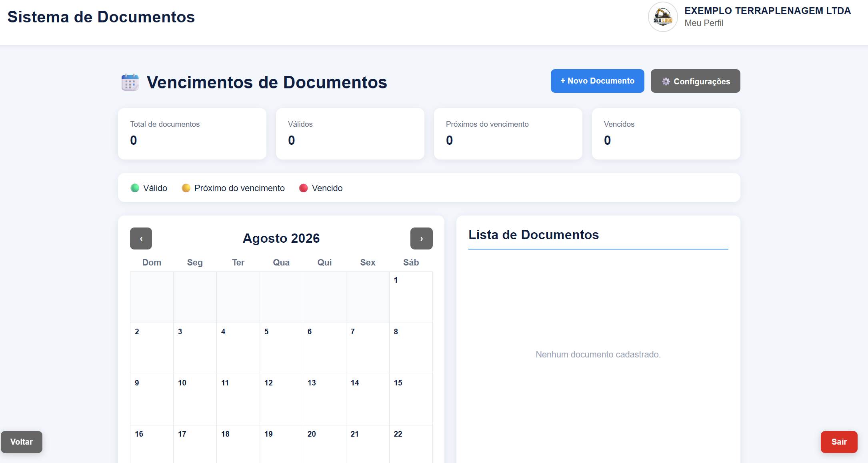The image size is (868, 463).
Task: Click the Nenhum documento cadastrado message
Action: [x=598, y=355]
